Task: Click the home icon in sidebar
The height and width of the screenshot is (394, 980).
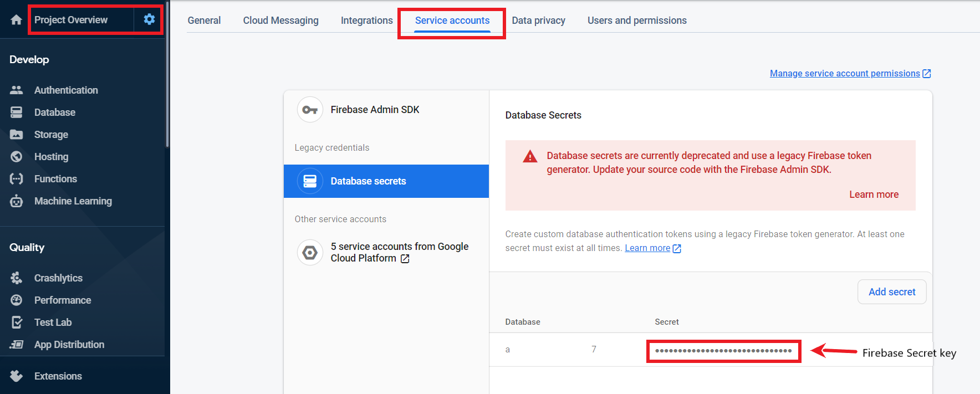Action: [x=16, y=20]
